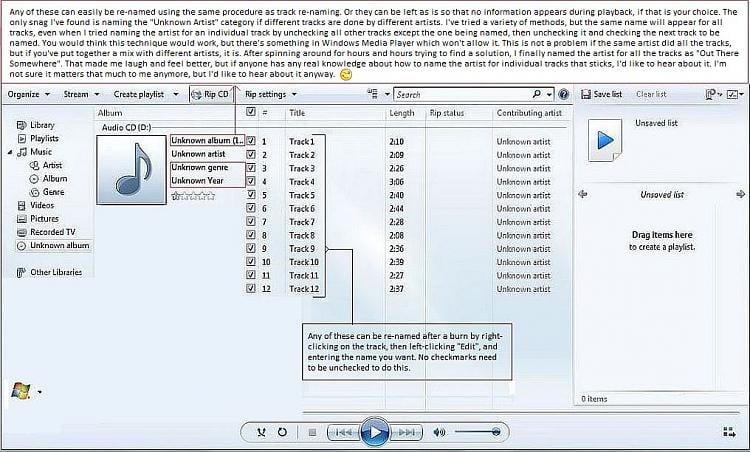The image size is (750, 452).
Task: Uncheck the Track 1 checkbox
Action: pos(251,141)
